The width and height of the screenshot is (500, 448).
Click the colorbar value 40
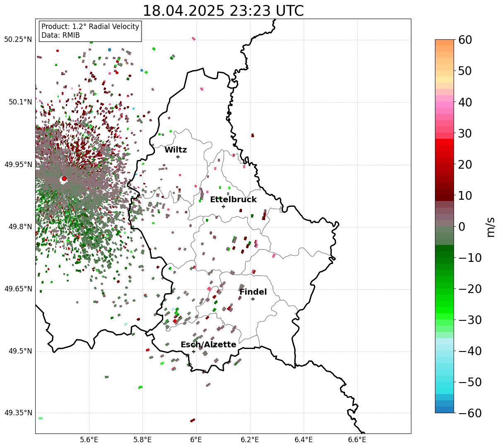(465, 102)
